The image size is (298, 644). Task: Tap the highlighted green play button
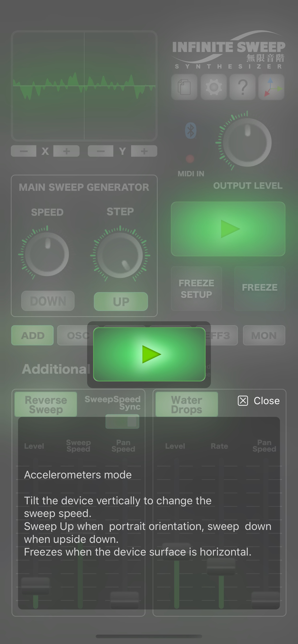(x=149, y=354)
